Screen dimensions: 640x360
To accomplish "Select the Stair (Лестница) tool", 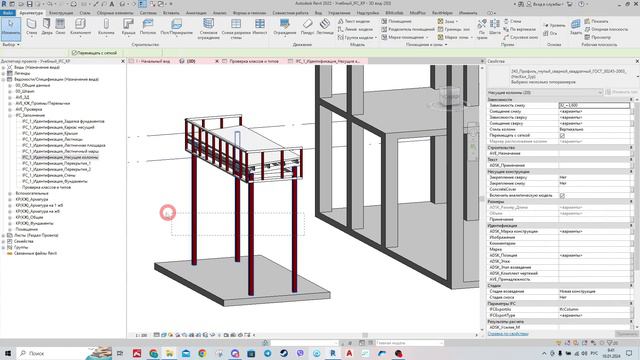I will point(325,27).
